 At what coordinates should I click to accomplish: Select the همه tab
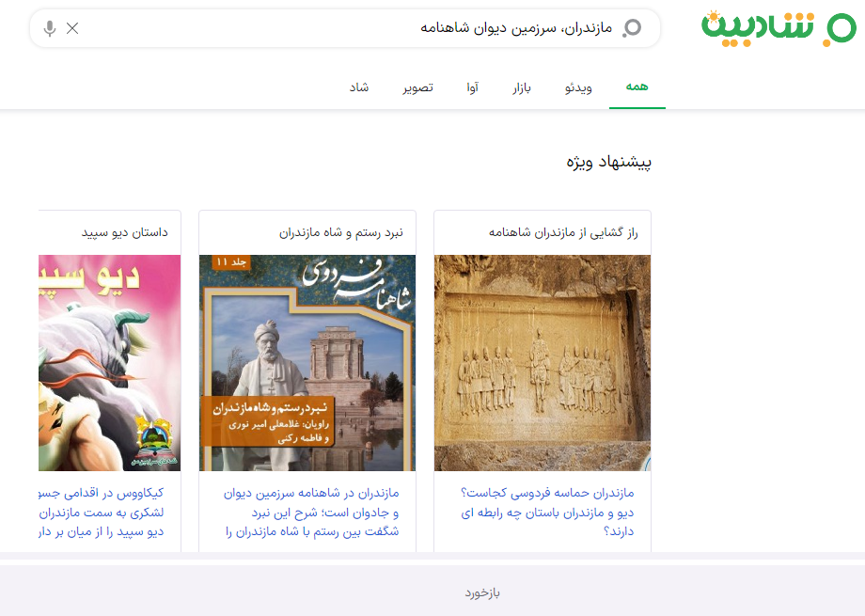[x=637, y=87]
